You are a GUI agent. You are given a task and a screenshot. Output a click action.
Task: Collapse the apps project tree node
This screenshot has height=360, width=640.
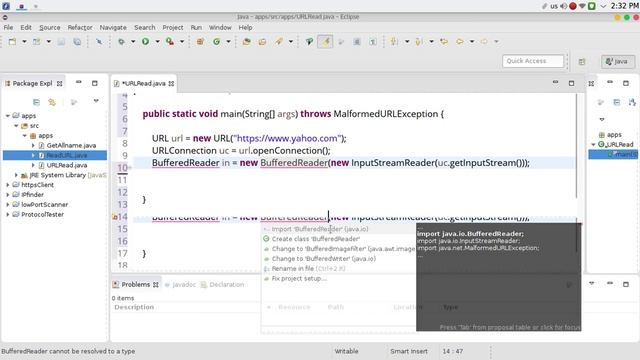(x=8, y=116)
